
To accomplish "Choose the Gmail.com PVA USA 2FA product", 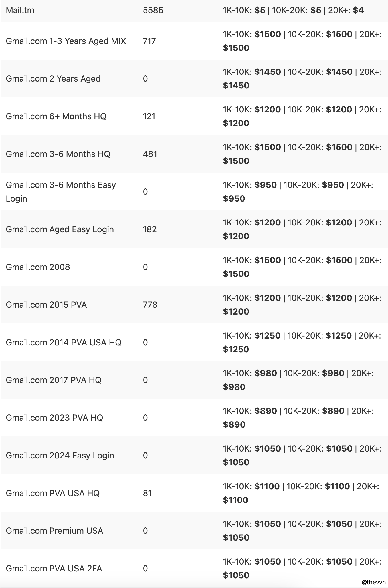I will click(54, 569).
